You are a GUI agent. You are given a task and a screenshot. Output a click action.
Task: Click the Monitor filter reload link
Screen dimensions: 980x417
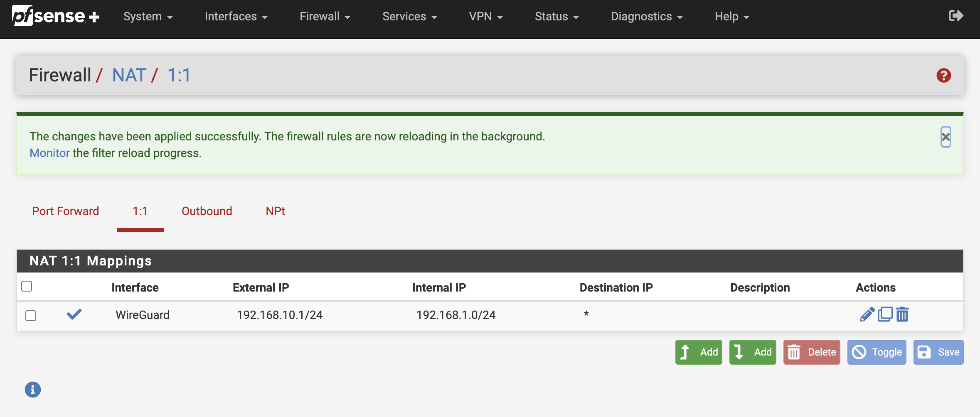click(49, 153)
